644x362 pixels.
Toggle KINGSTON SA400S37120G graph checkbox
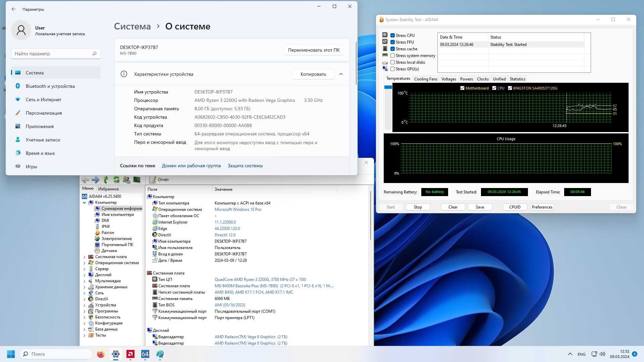pos(510,88)
